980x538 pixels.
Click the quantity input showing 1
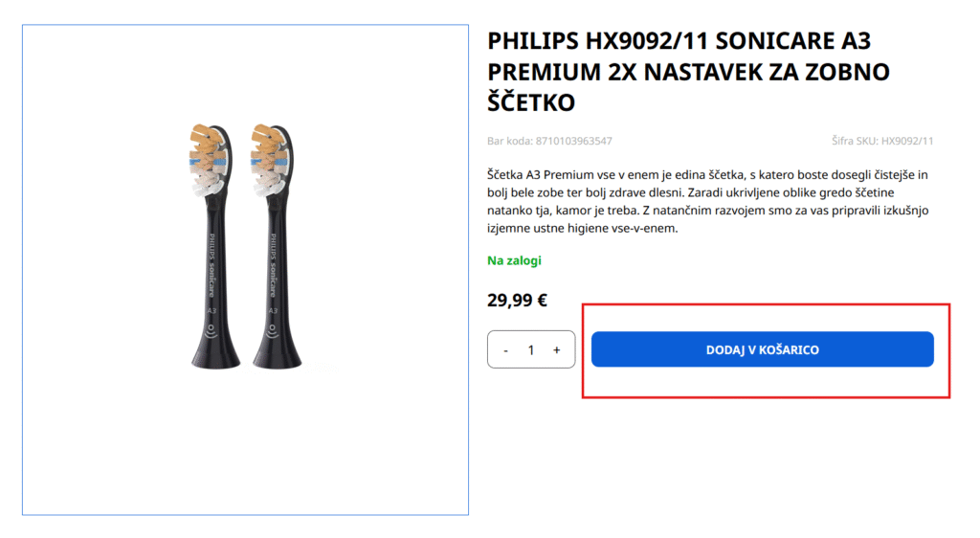point(531,350)
